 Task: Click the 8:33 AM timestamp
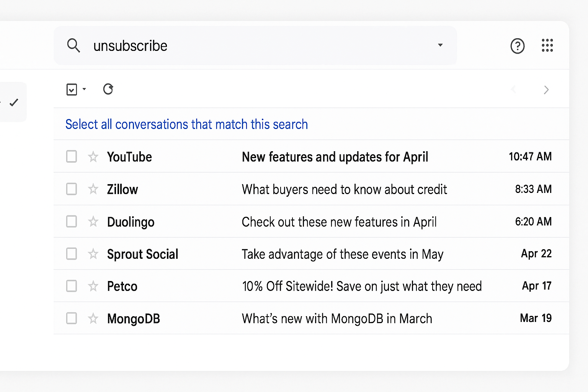tap(533, 189)
